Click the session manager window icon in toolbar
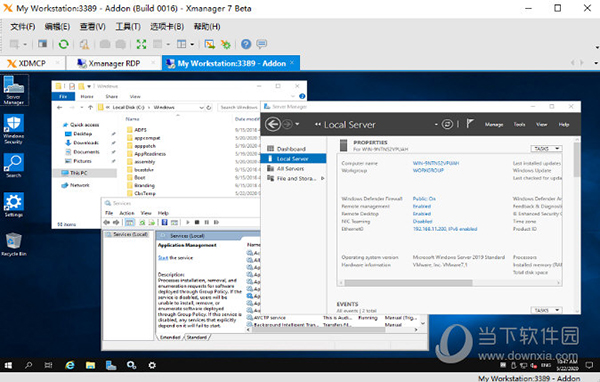This screenshot has height=382, width=600. [x=42, y=44]
